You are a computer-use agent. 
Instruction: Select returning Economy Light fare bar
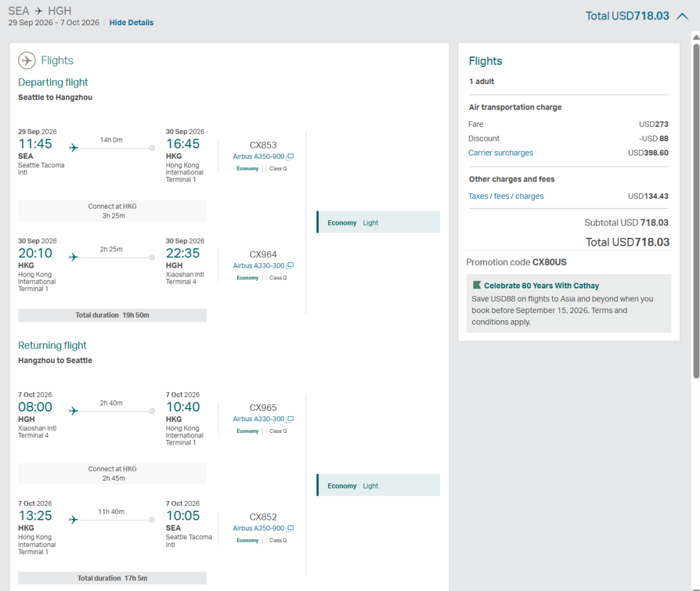378,485
